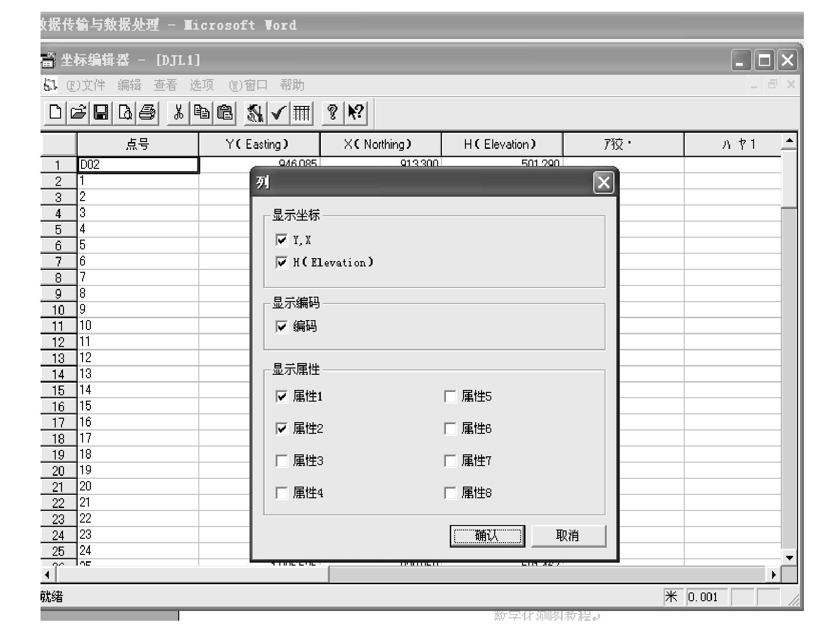Click the D02 point name cell
Screen dimensions: 840x631
point(138,164)
